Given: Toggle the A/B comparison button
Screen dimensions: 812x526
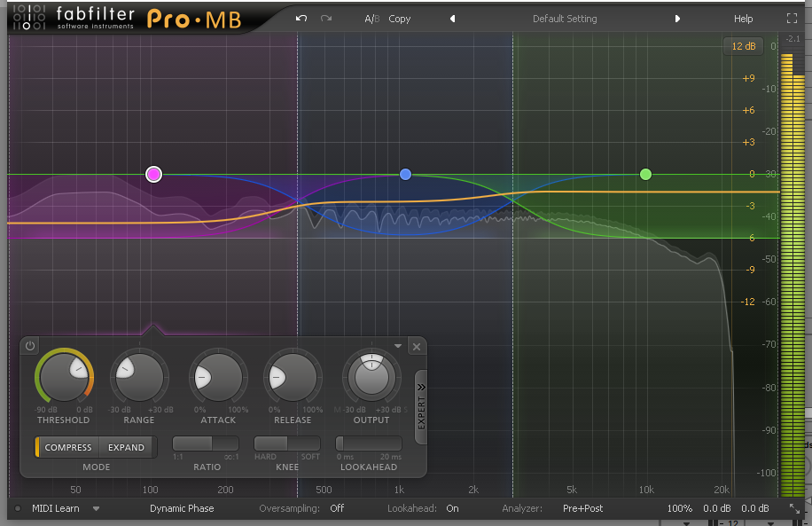Looking at the screenshot, I should pos(371,19).
